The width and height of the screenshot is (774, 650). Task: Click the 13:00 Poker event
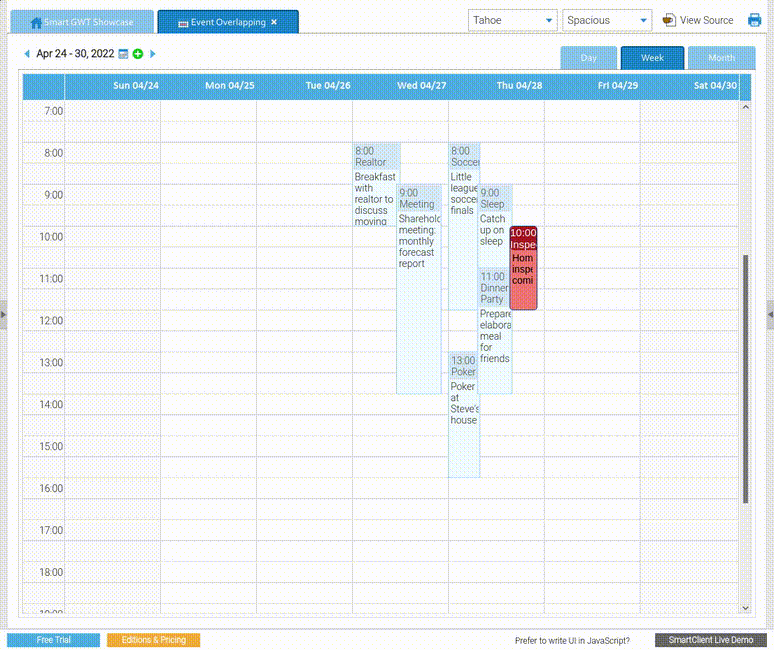pyautogui.click(x=464, y=415)
